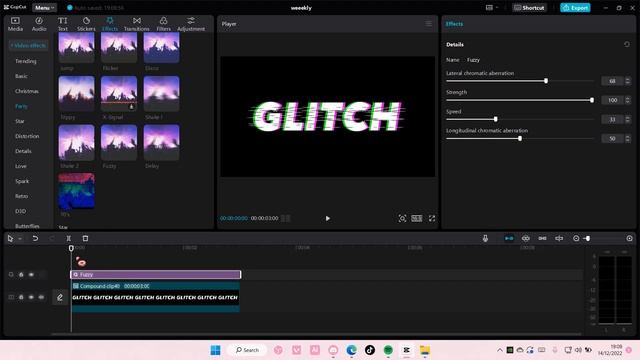640x360 pixels.
Task: Select the Retro effects category
Action: [21, 196]
